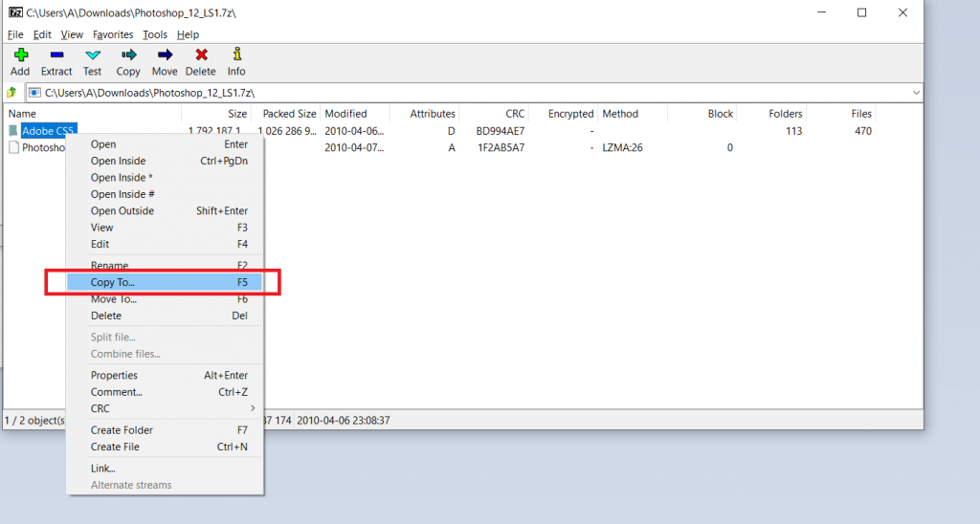Click the Folders count 113 cell
The height and width of the screenshot is (524, 980).
(793, 131)
